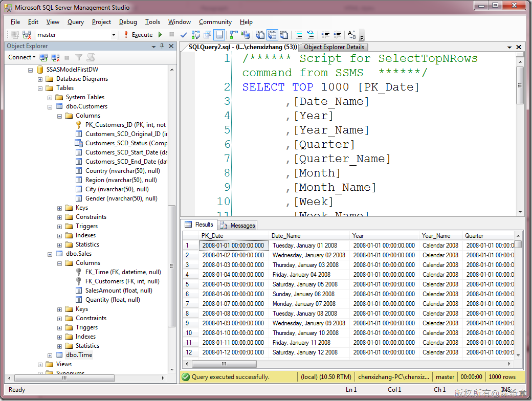532x401 pixels.
Task: Open Object Explorer window position dropdown arrow
Action: (153, 47)
